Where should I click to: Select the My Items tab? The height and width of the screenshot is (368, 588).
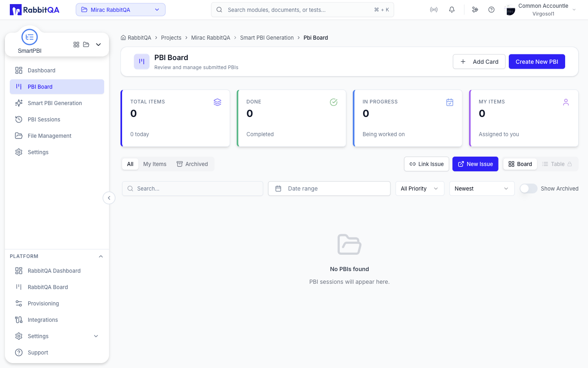[155, 164]
